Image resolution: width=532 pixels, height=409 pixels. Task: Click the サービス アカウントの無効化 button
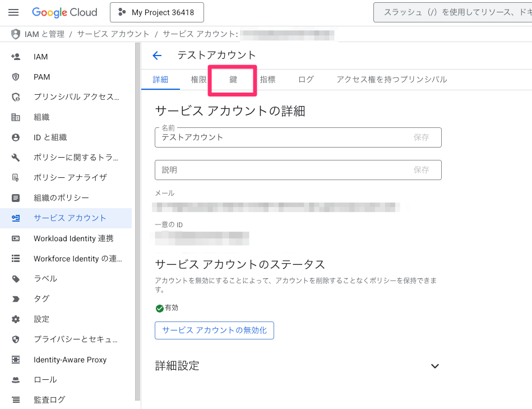point(215,330)
